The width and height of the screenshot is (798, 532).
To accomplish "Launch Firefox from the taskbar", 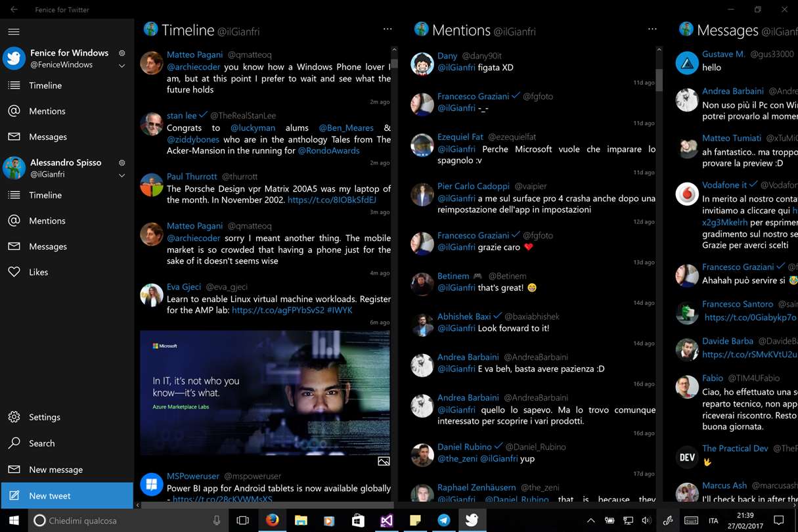I will [272, 520].
